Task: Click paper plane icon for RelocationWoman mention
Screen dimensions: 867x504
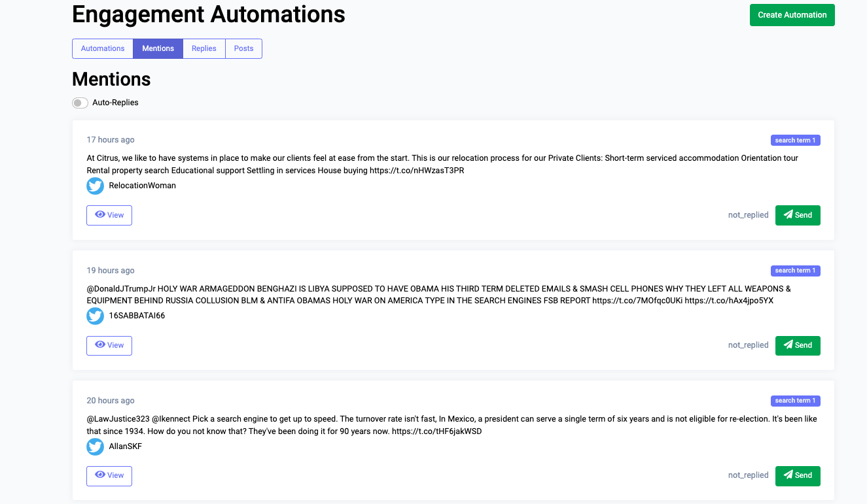Action: coord(788,214)
